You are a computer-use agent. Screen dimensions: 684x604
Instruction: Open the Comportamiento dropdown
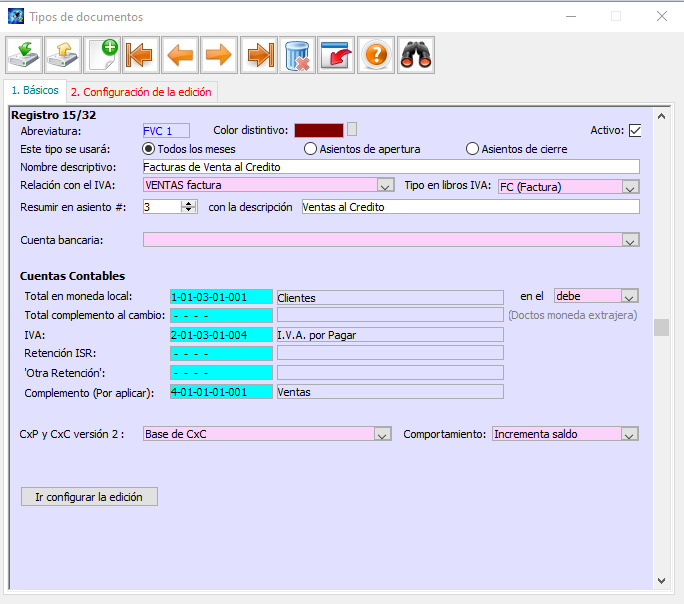click(x=629, y=434)
